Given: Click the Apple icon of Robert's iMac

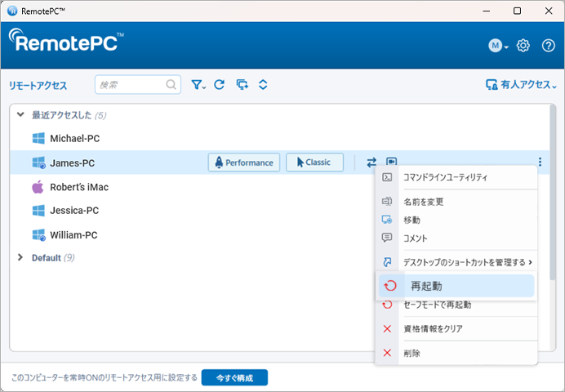Looking at the screenshot, I should 38,187.
